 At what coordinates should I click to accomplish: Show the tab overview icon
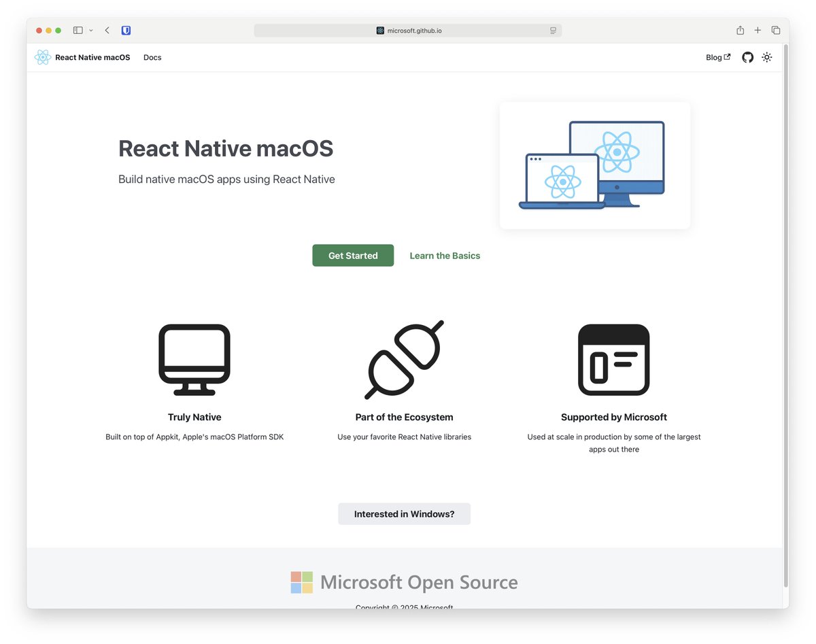776,30
